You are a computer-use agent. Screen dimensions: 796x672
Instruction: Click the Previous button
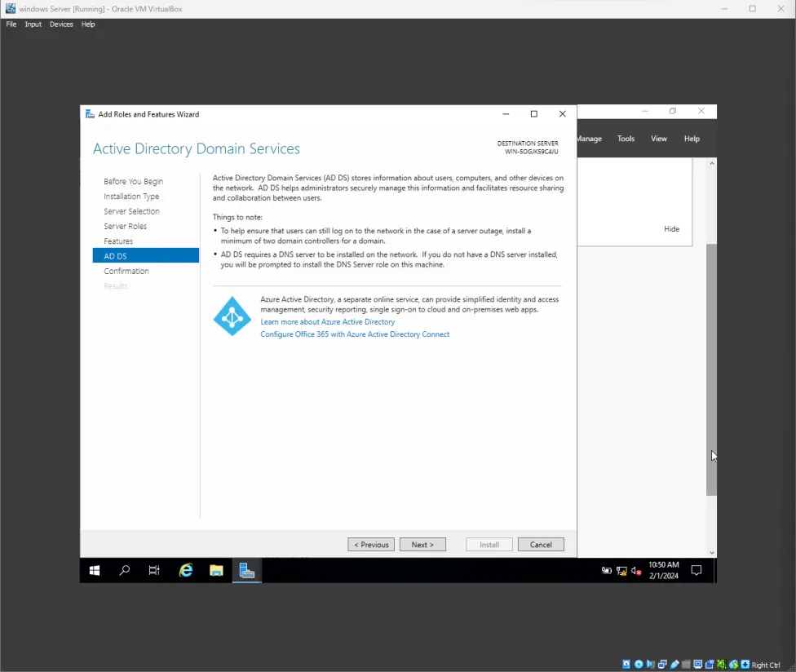coord(371,545)
